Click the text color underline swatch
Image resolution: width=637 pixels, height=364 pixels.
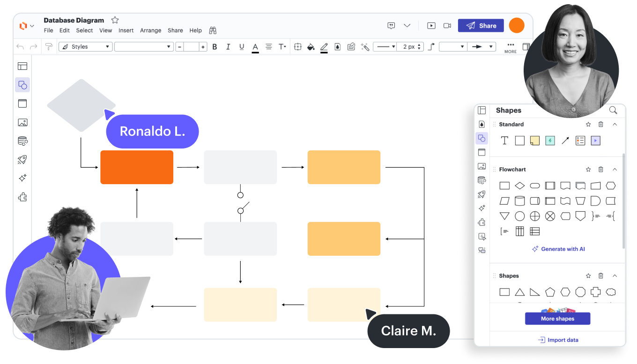click(x=255, y=47)
